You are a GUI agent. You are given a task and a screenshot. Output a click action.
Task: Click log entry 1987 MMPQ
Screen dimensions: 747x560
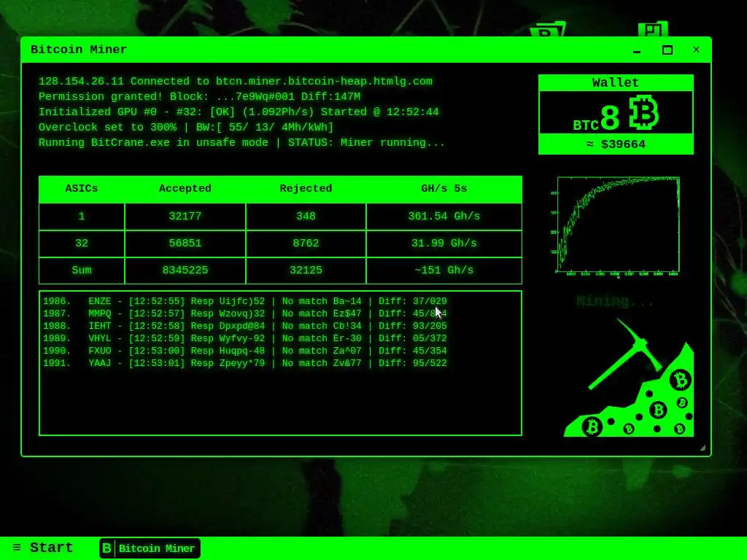click(245, 314)
